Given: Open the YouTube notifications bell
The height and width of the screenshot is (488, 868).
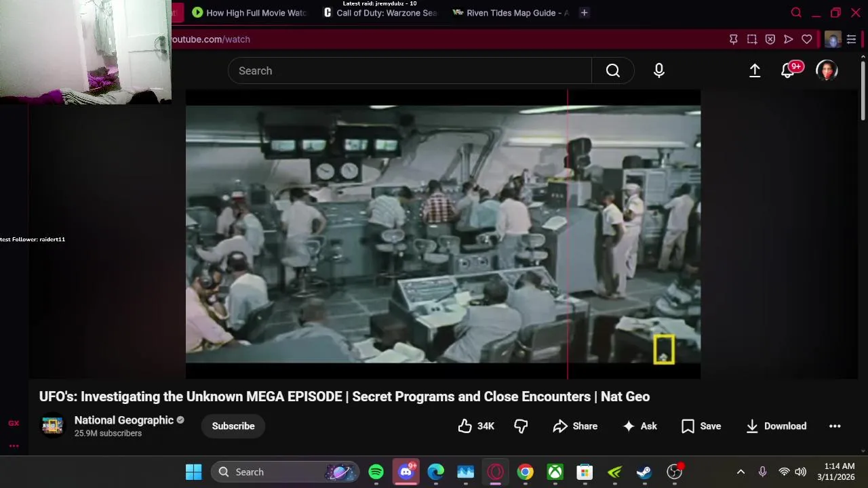Looking at the screenshot, I should 789,70.
